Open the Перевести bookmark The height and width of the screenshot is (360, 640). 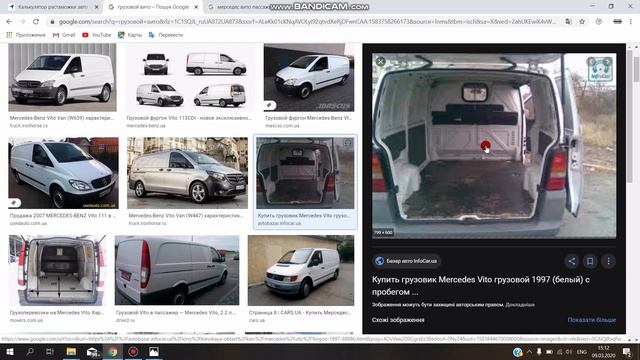tap(166, 35)
